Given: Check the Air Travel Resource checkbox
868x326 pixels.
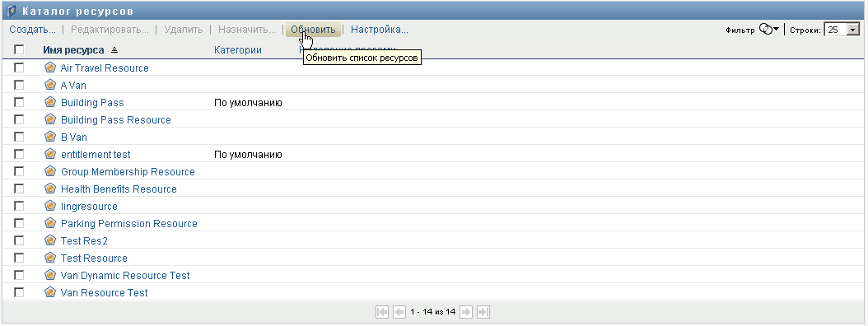Looking at the screenshot, I should click(20, 68).
